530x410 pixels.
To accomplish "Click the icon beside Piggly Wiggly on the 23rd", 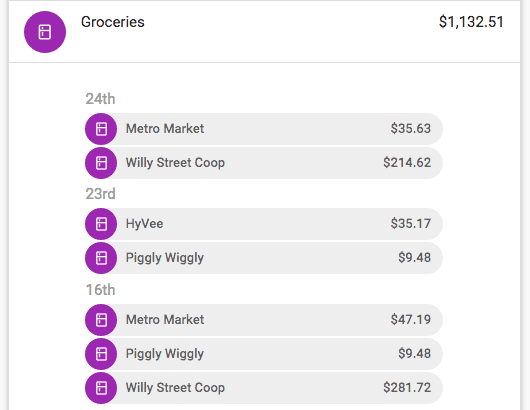I will 101,258.
